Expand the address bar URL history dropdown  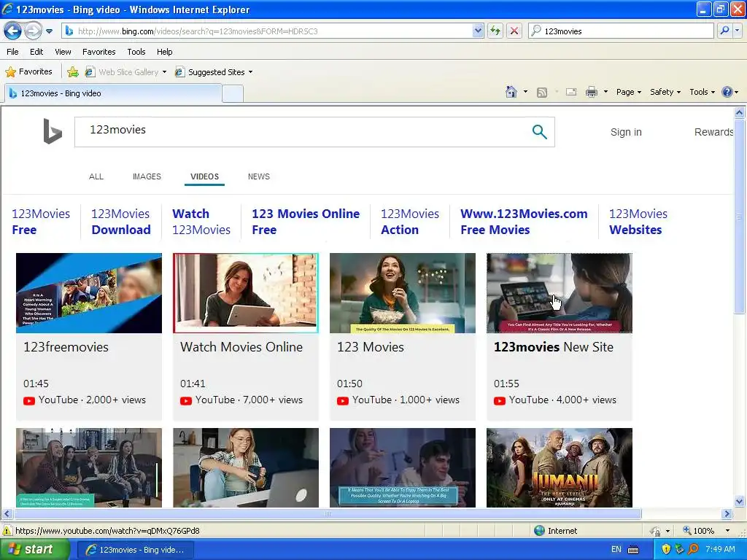tap(478, 31)
